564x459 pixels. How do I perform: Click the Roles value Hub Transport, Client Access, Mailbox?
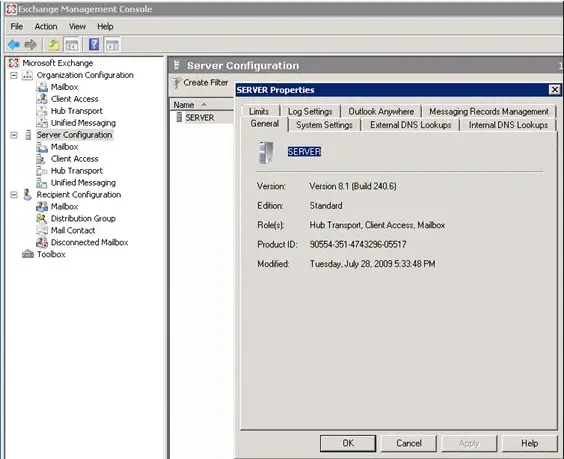point(377,225)
